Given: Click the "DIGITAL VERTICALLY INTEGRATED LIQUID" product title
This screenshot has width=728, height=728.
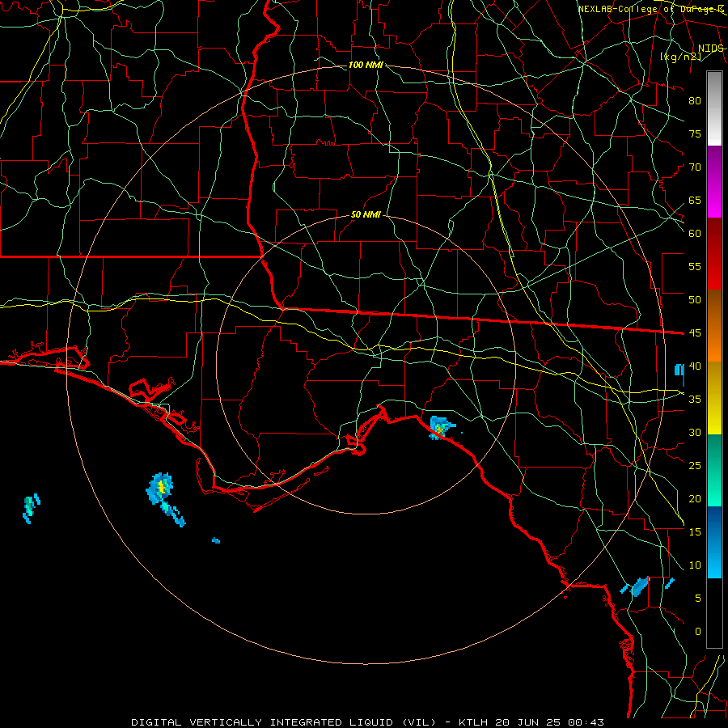Looking at the screenshot, I should (261, 722).
